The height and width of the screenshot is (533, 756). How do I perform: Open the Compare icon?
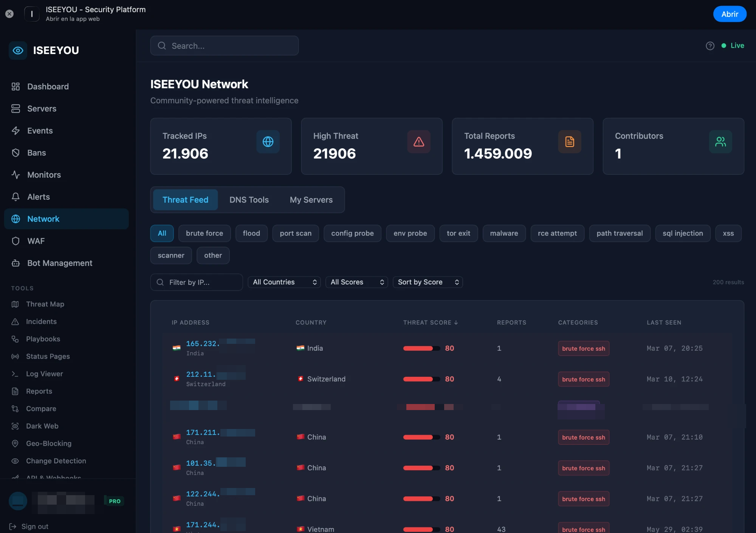pyautogui.click(x=15, y=409)
